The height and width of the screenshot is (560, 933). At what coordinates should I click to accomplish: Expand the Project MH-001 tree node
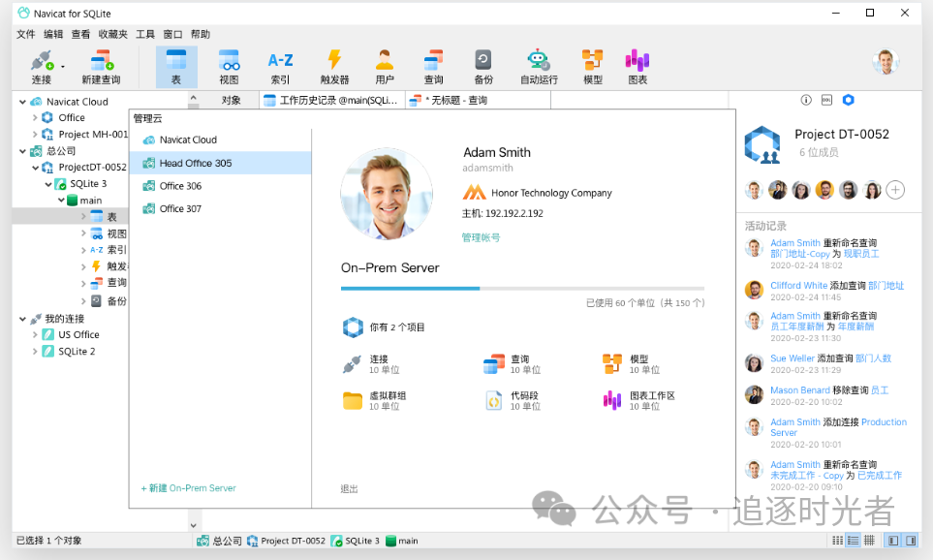point(35,135)
